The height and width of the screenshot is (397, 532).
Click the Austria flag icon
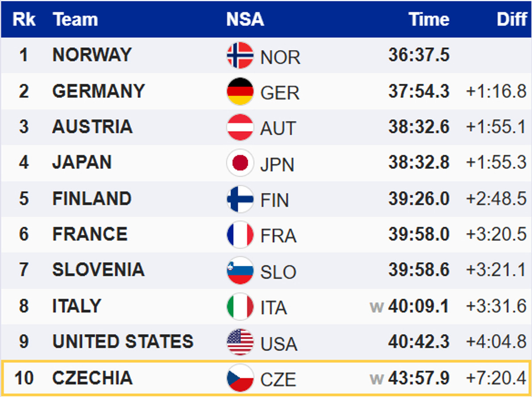pos(240,127)
